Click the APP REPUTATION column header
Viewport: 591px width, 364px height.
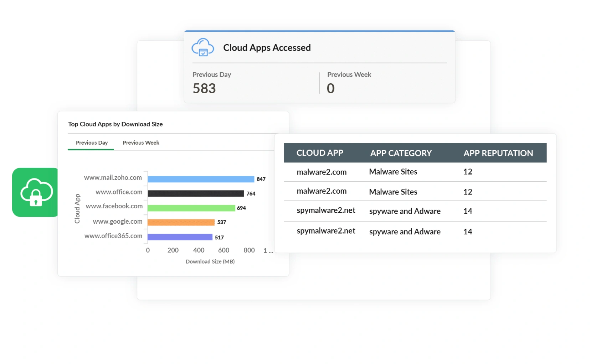[498, 153]
